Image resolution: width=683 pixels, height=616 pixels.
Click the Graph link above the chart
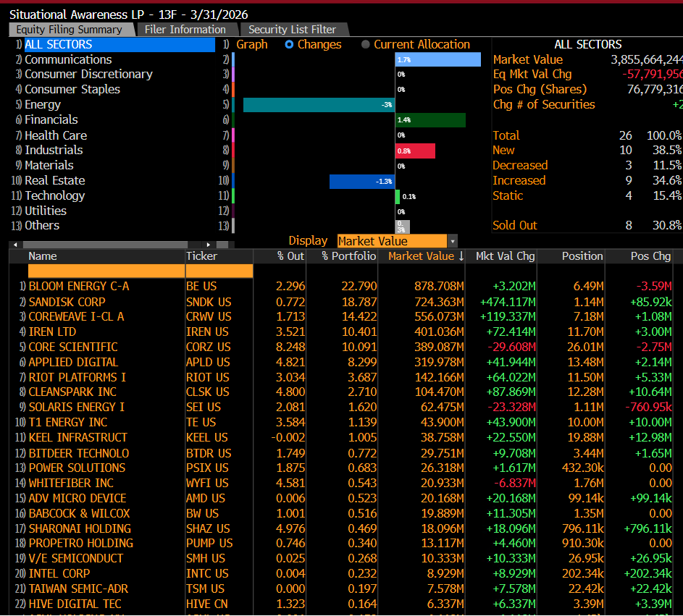pos(252,44)
